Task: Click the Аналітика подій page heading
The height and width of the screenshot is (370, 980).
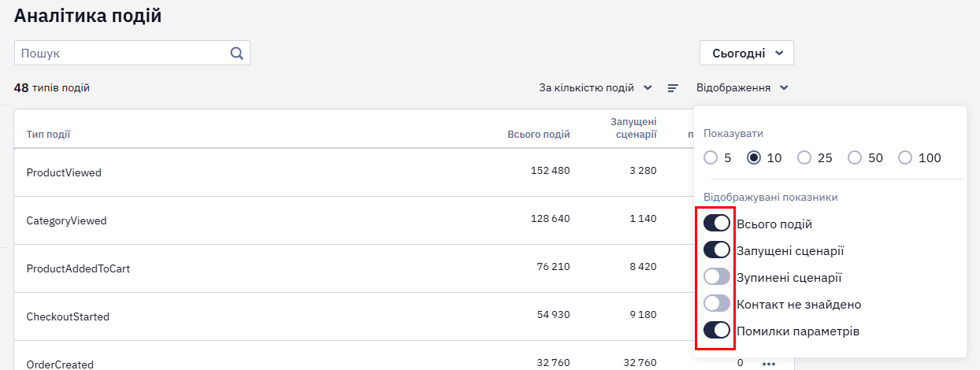Action: 88,15
